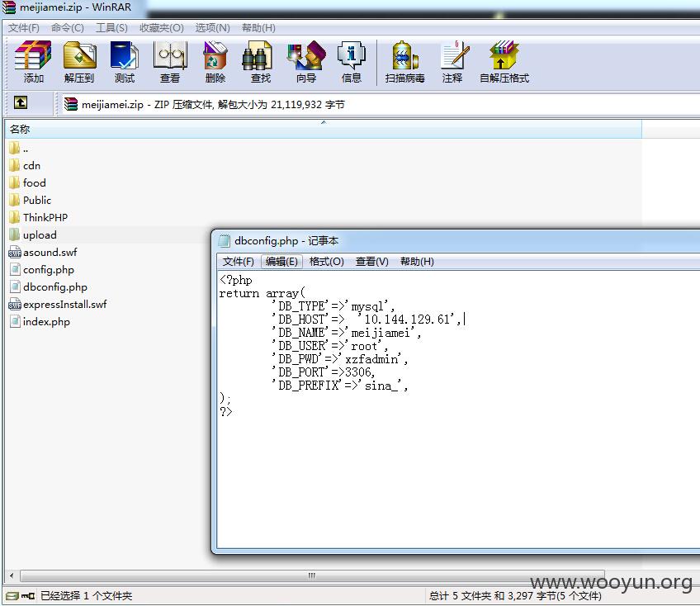Click the DB_PORT line in Notepad
This screenshot has height=606, width=700.
323,372
